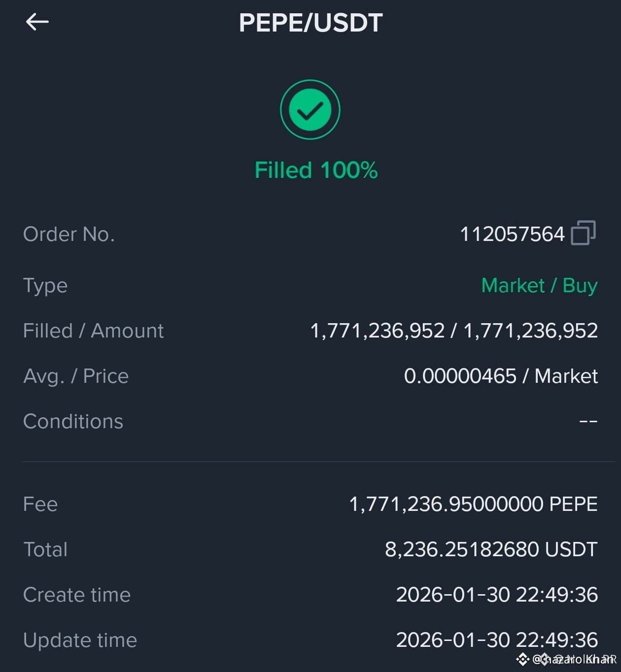Tap the green filled checkmark icon
Image resolution: width=621 pixels, height=672 pixels.
pos(310,109)
